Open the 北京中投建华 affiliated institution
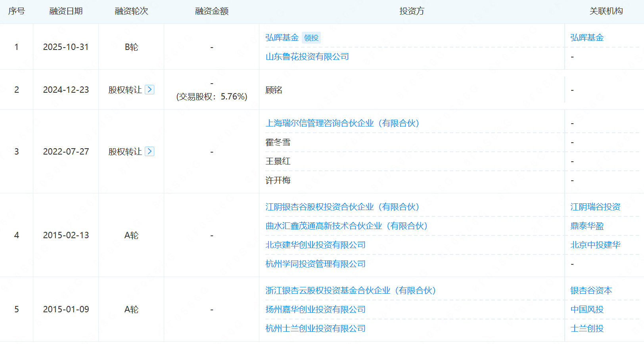 click(595, 245)
